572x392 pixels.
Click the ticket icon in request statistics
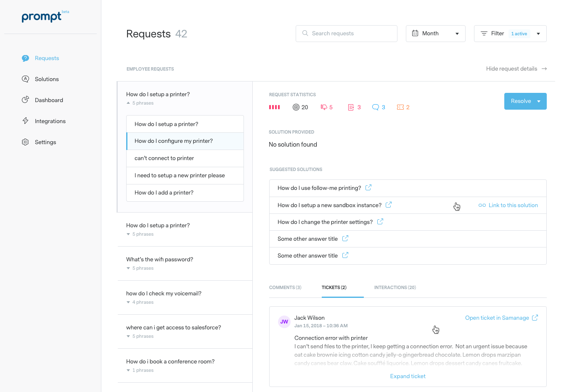400,107
